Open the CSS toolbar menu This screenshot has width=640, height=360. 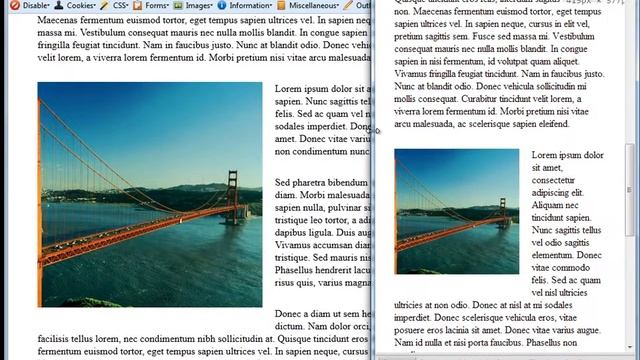point(114,5)
